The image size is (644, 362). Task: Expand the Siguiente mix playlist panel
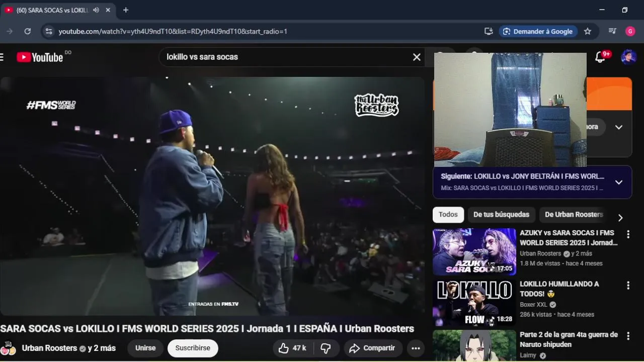tap(619, 182)
